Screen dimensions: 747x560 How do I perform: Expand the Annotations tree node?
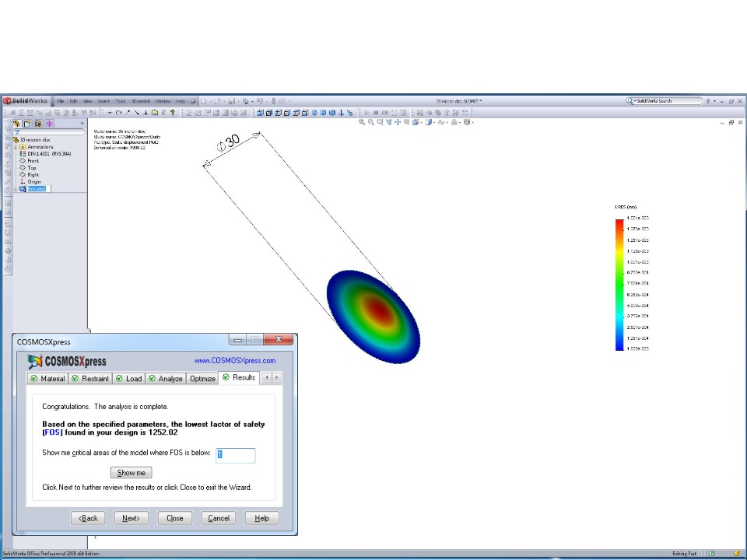pyautogui.click(x=16, y=147)
